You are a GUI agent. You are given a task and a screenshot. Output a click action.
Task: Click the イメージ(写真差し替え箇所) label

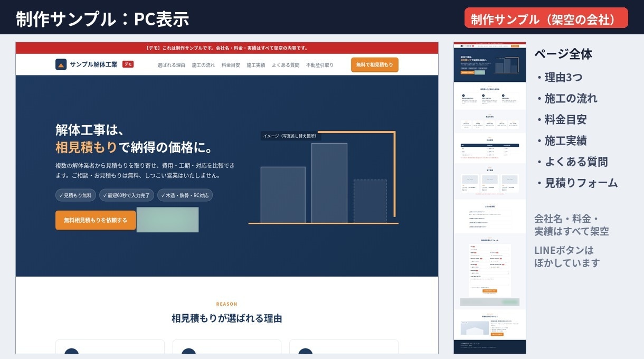point(291,136)
